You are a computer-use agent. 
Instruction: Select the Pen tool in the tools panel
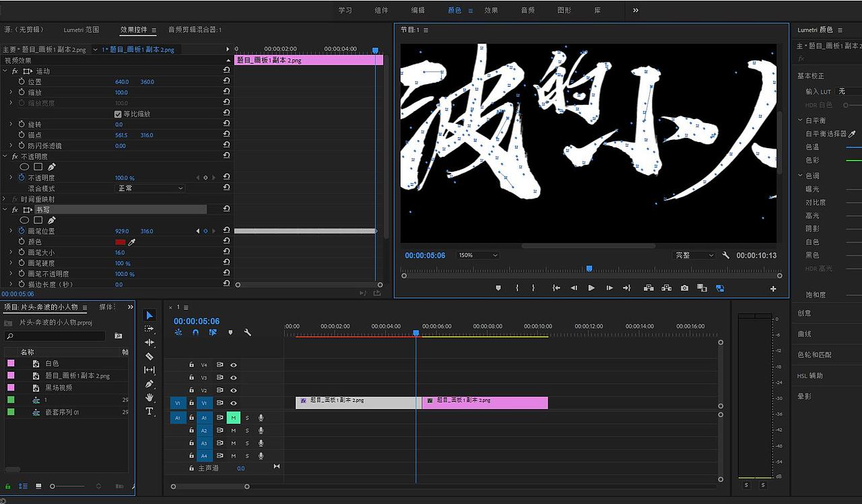(x=150, y=384)
